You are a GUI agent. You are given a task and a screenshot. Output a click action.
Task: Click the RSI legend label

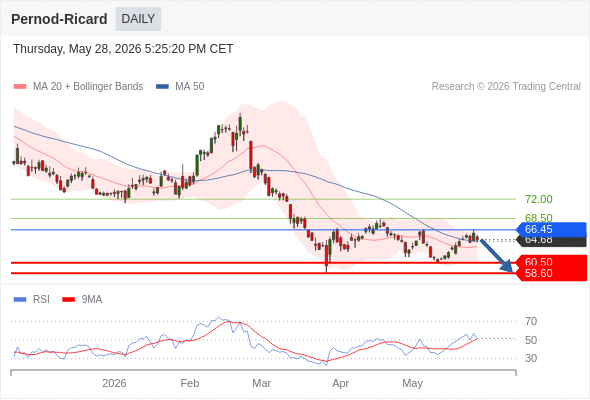pos(41,300)
